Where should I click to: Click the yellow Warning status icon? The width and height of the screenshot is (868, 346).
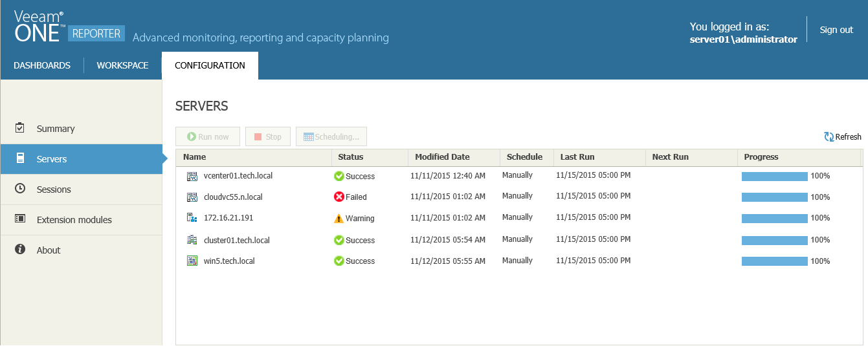339,219
